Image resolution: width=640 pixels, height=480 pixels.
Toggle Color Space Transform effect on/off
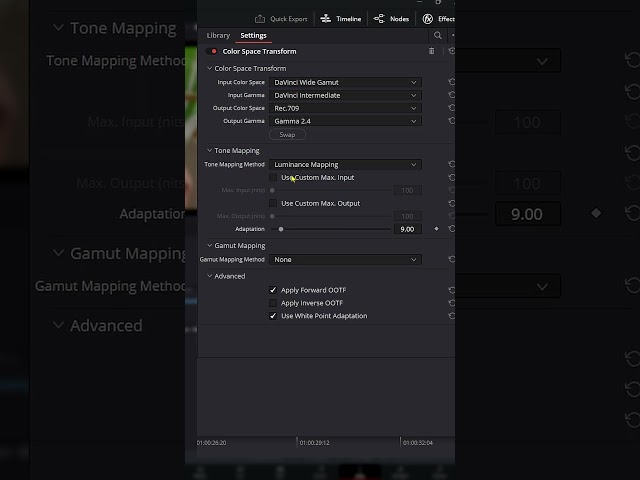[x=211, y=51]
